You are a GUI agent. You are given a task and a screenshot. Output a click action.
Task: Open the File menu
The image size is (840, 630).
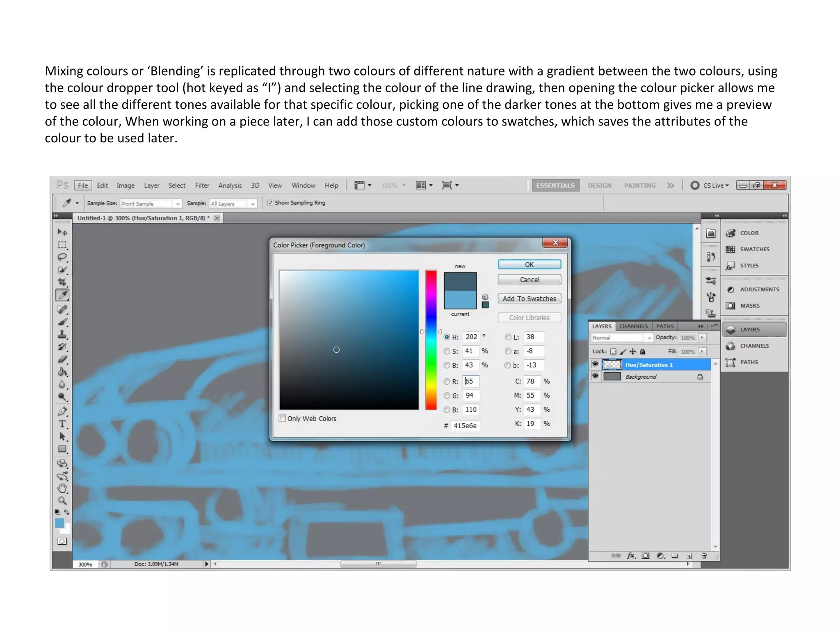tap(83, 185)
